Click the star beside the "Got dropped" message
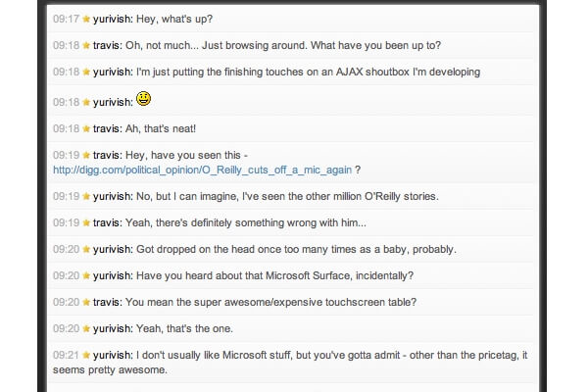The width and height of the screenshot is (588, 392). [x=86, y=249]
